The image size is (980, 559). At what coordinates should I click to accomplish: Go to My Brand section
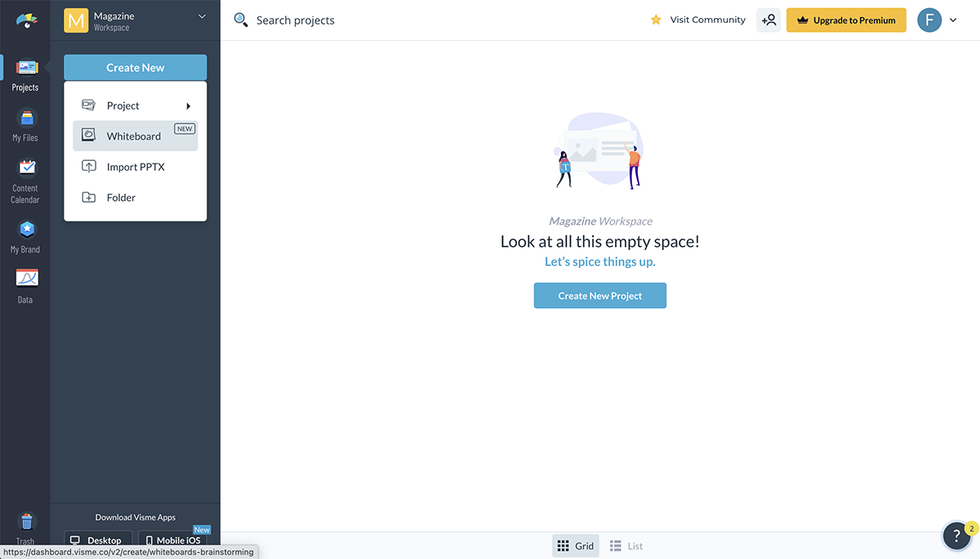(25, 235)
